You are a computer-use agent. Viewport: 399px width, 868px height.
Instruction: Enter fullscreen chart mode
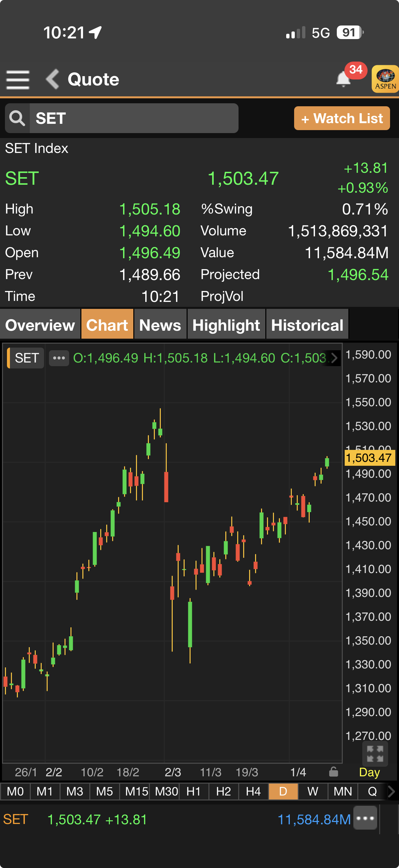coord(375,753)
